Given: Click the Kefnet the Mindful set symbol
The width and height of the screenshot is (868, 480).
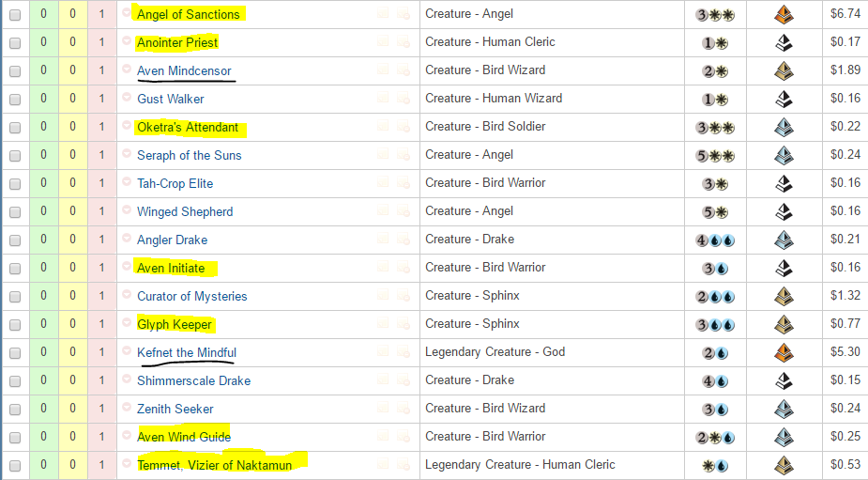Looking at the screenshot, I should (784, 352).
